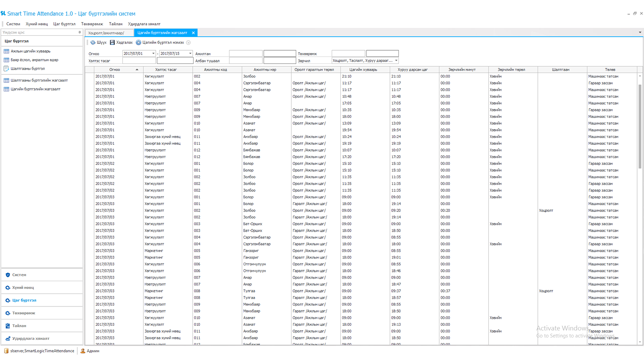Click the Админ user status icon
Viewport: 644px width, 362px height.
coord(83,351)
